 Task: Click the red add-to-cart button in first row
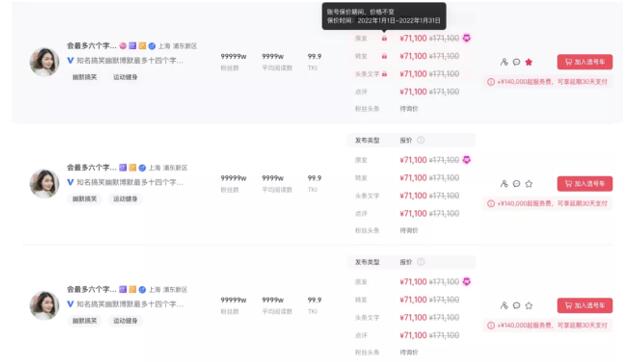[585, 62]
